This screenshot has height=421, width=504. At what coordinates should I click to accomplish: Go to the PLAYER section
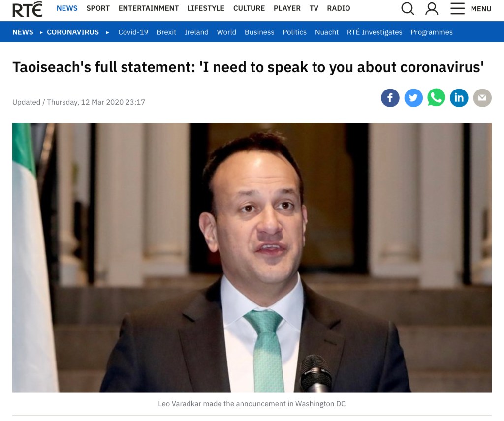pyautogui.click(x=287, y=8)
